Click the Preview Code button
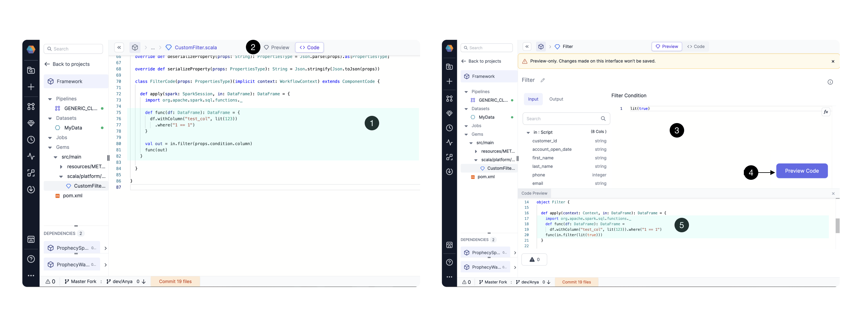 tap(802, 171)
